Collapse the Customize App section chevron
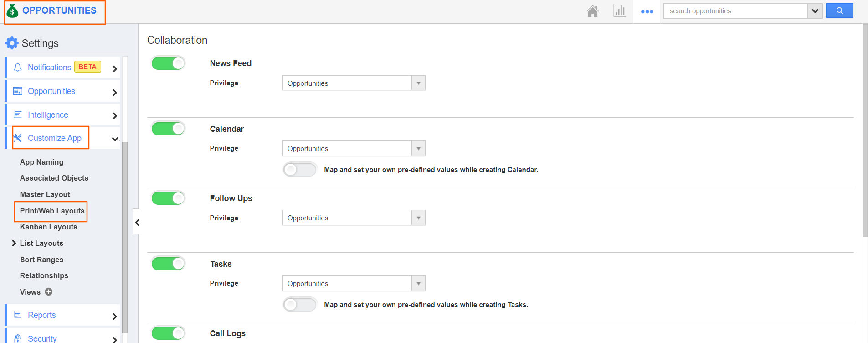 tap(115, 139)
